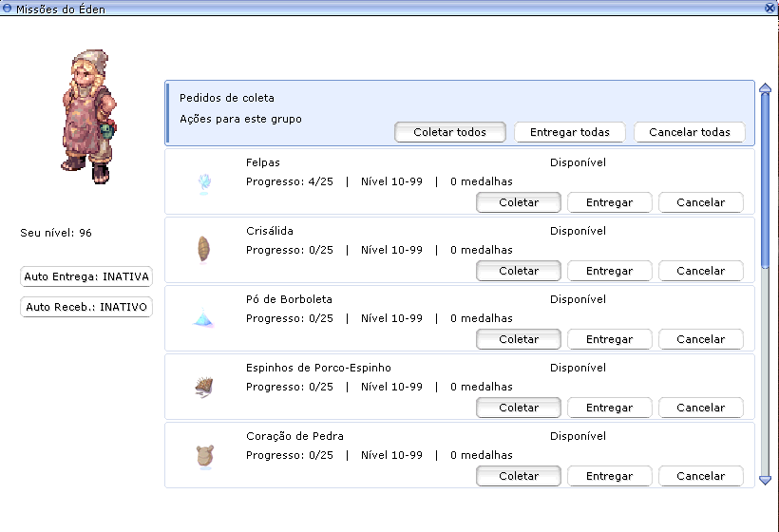Click the Coração de Pedra quest name

point(294,436)
